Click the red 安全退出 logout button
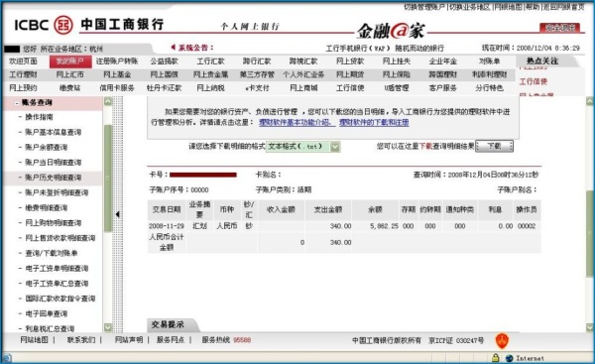Image resolution: width=595 pixels, height=364 pixels. tap(560, 28)
